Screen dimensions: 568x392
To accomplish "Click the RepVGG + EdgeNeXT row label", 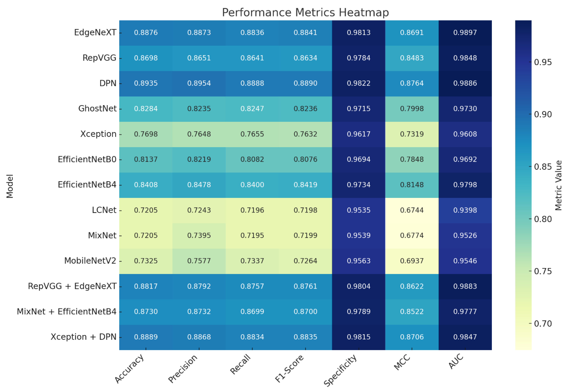I will click(x=72, y=286).
